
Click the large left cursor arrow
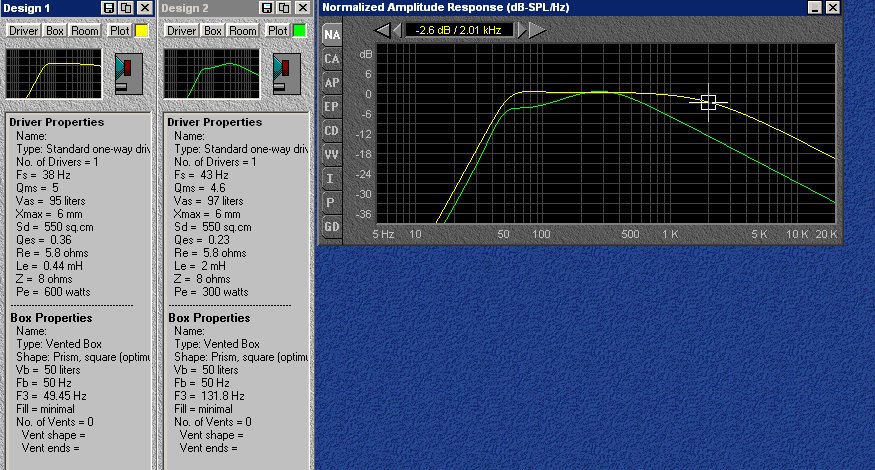[x=382, y=30]
